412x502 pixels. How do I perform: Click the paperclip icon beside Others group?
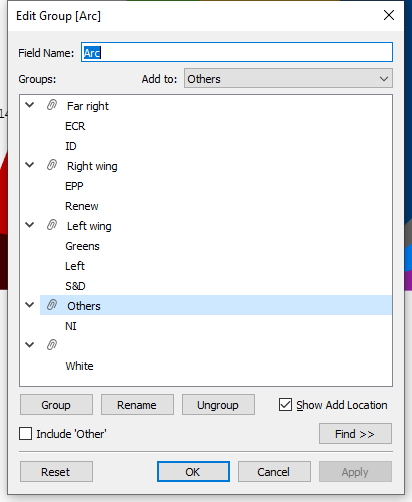tap(52, 305)
